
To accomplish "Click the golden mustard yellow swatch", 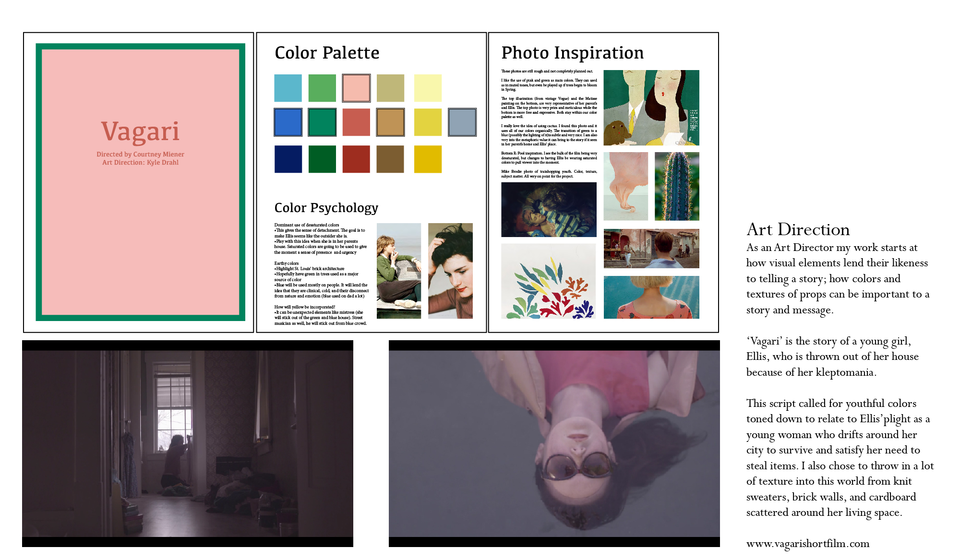I will point(428,159).
